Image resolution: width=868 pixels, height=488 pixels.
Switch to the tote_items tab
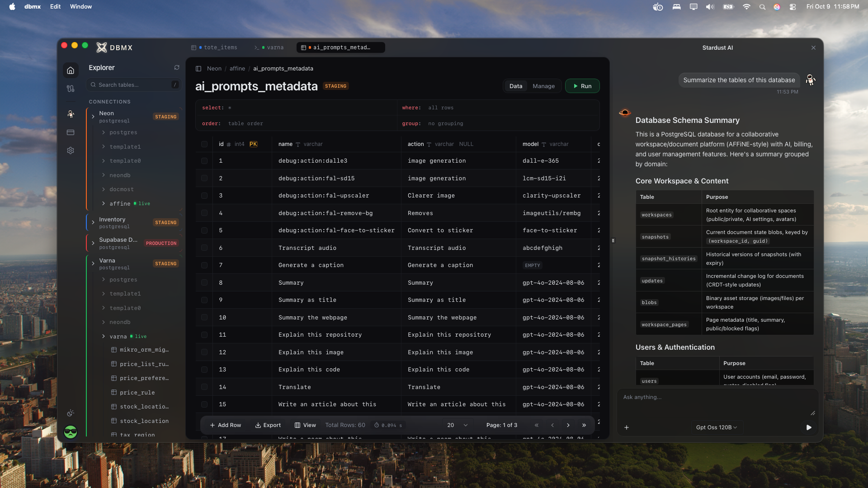(x=215, y=47)
